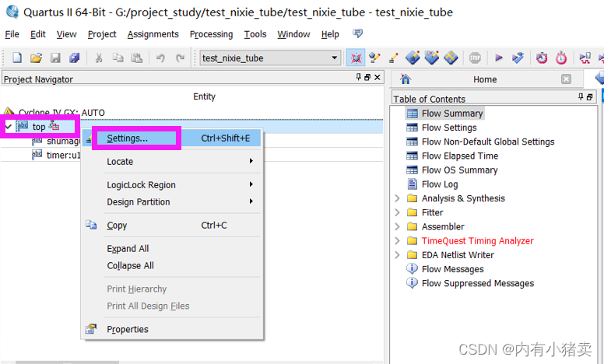This screenshot has height=364, width=604.
Task: Expand the TimeQuest Timing Analyzer folder
Action: tap(398, 241)
